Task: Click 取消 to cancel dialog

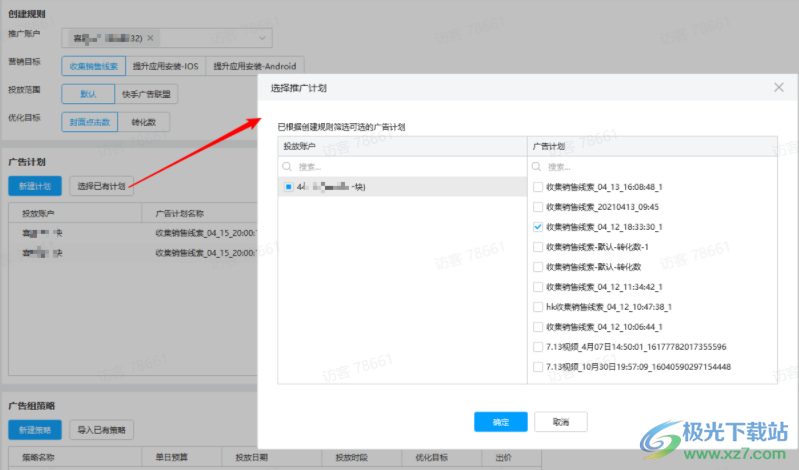Action: click(561, 422)
